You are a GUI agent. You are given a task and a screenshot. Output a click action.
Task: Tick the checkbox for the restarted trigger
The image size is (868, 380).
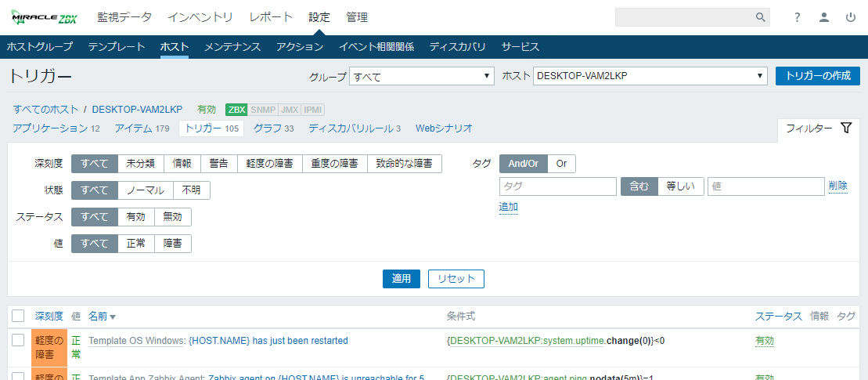coord(18,340)
